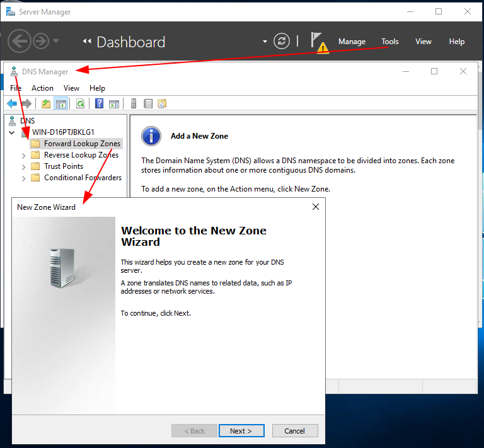The width and height of the screenshot is (484, 448).
Task: Click the Trust Points folder icon
Action: coord(35,166)
